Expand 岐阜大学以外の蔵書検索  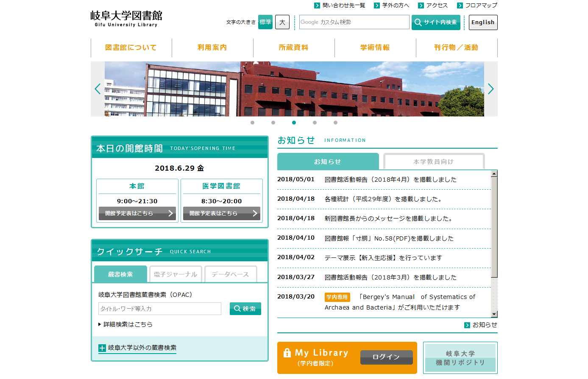(137, 348)
